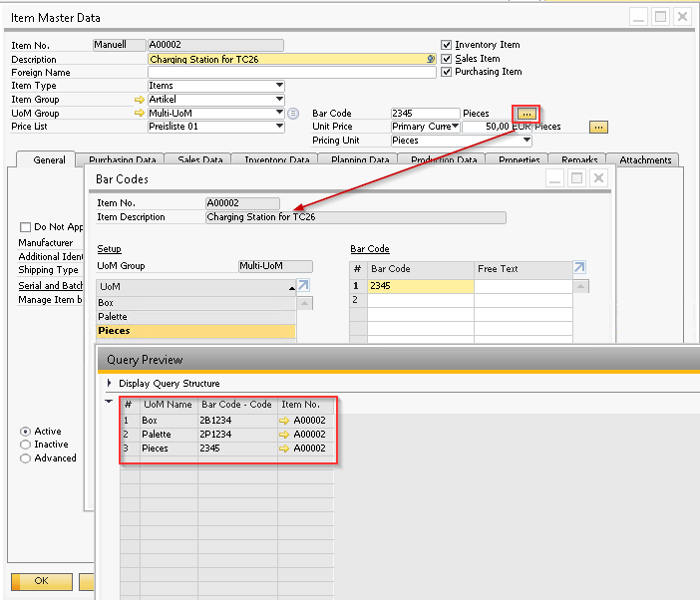Image resolution: width=700 pixels, height=600 pixels.
Task: Click the Description field translate icon
Action: 431,60
